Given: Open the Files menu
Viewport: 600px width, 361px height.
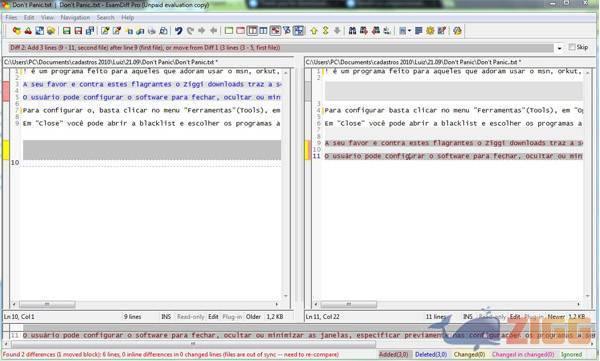Looking at the screenshot, I should (11, 18).
